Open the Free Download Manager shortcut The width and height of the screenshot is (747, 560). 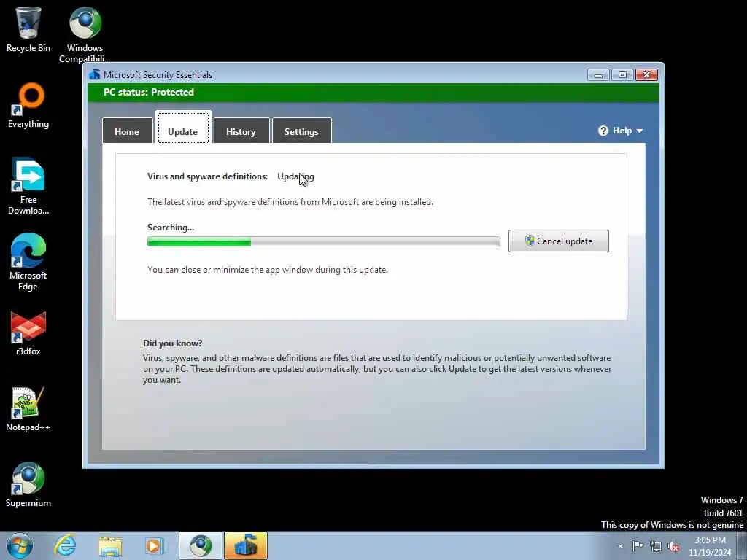[28, 186]
